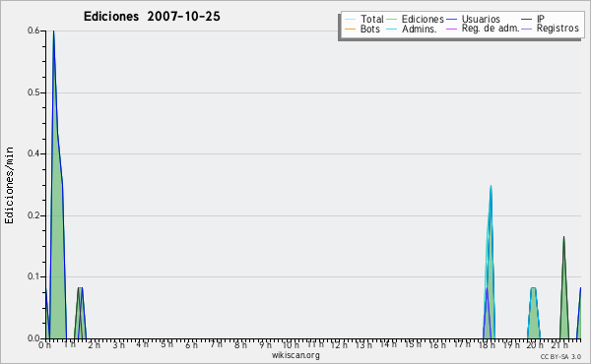Screen dimensions: 591x364
Task: Click the 0.2 y-axis value
Action: [33, 215]
